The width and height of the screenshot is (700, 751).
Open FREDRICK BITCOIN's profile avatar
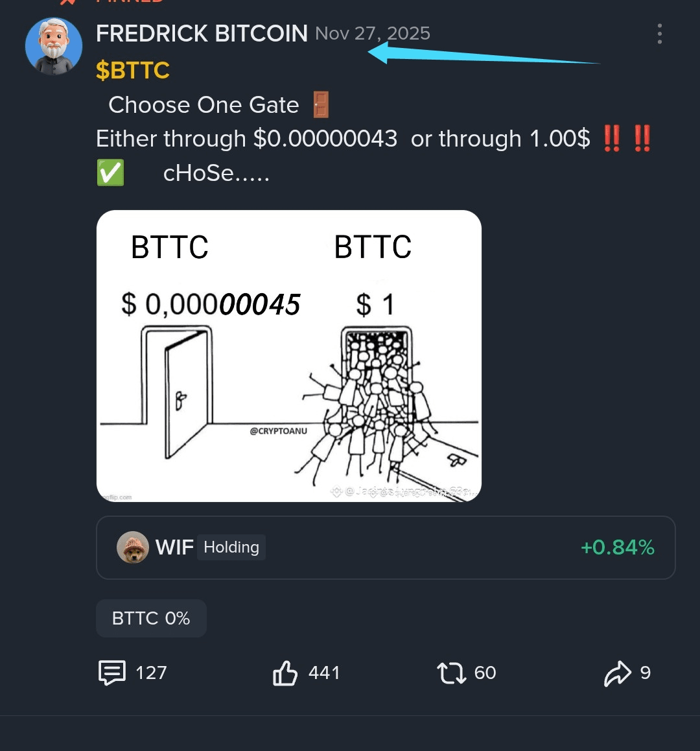(x=54, y=47)
